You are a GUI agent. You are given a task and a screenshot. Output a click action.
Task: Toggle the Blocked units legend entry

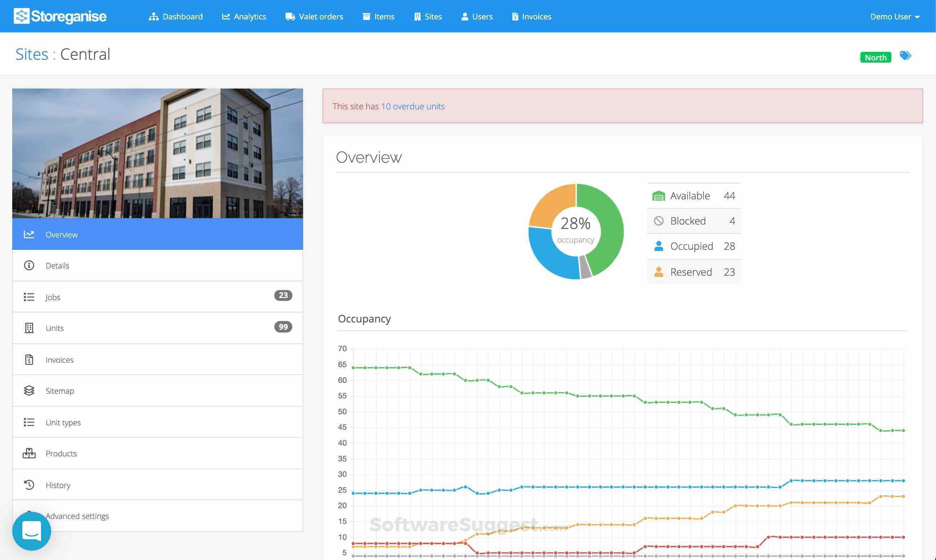click(693, 221)
